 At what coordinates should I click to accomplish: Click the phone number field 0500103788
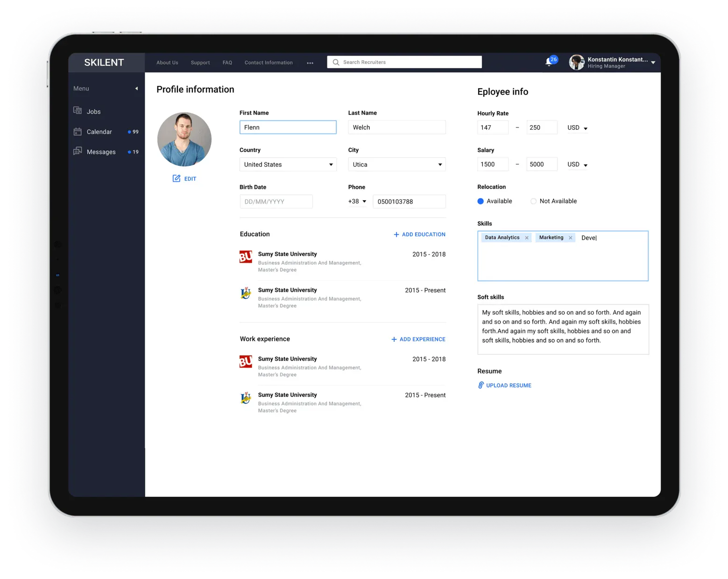pyautogui.click(x=410, y=202)
